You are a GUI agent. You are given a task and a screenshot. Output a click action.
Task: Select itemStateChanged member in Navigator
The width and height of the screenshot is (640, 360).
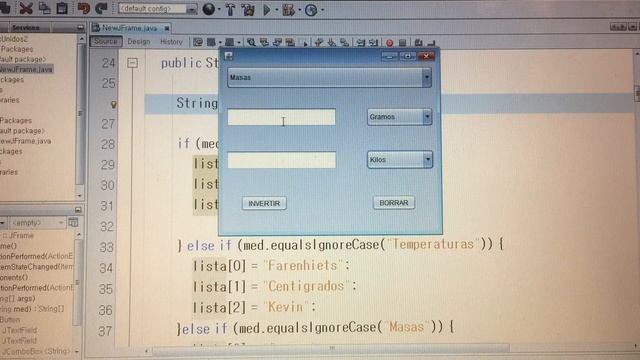[x=36, y=267]
